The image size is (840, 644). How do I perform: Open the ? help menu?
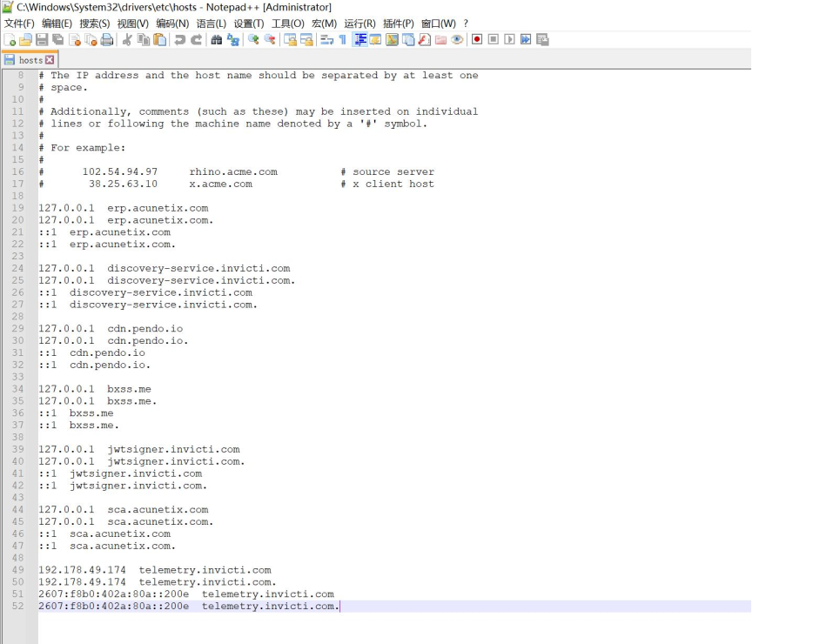click(466, 23)
